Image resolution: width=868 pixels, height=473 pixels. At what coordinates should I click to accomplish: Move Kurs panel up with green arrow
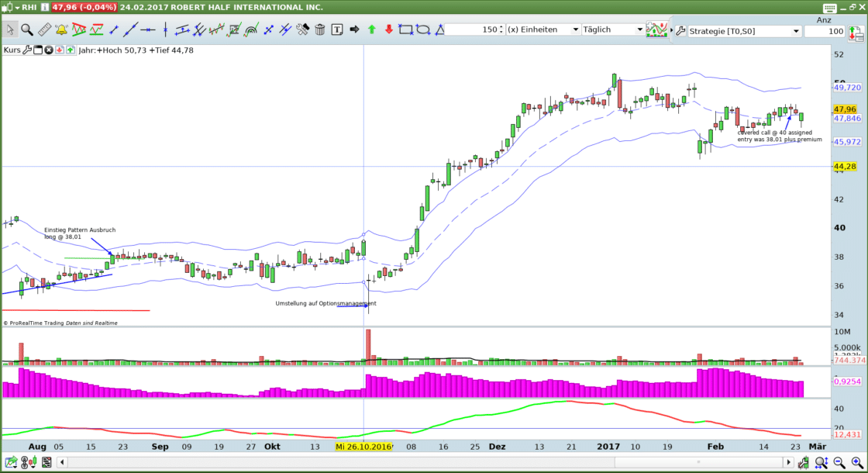coord(71,50)
